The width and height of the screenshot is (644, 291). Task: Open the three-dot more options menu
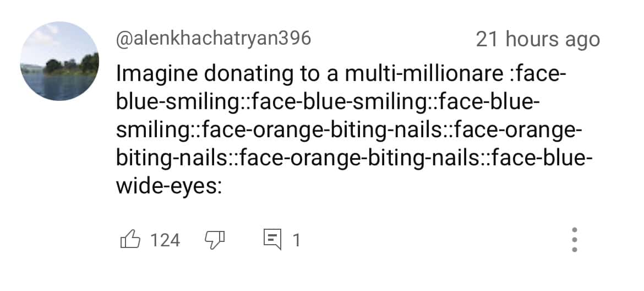pyautogui.click(x=574, y=240)
